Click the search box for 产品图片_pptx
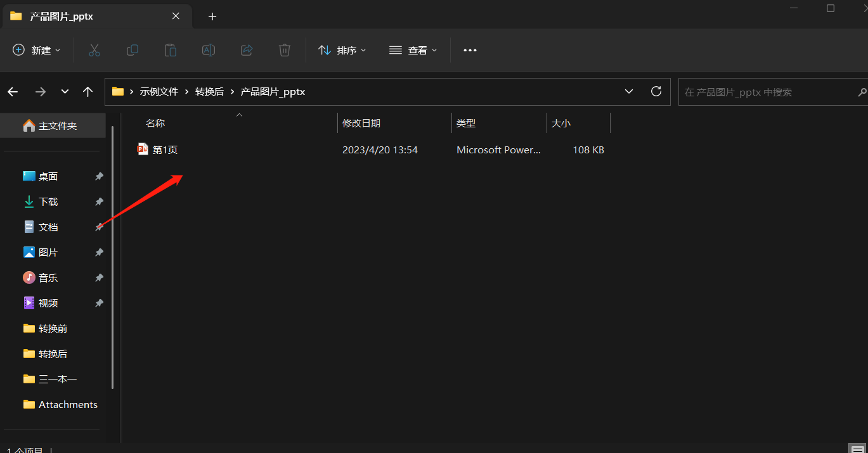Viewport: 868px width, 453px height. point(767,92)
